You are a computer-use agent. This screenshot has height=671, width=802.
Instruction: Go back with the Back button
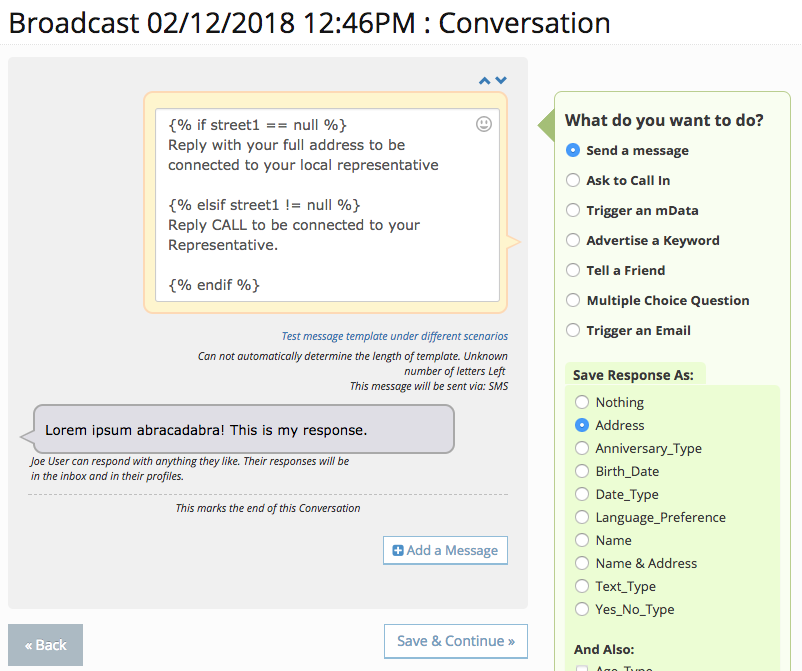[46, 645]
